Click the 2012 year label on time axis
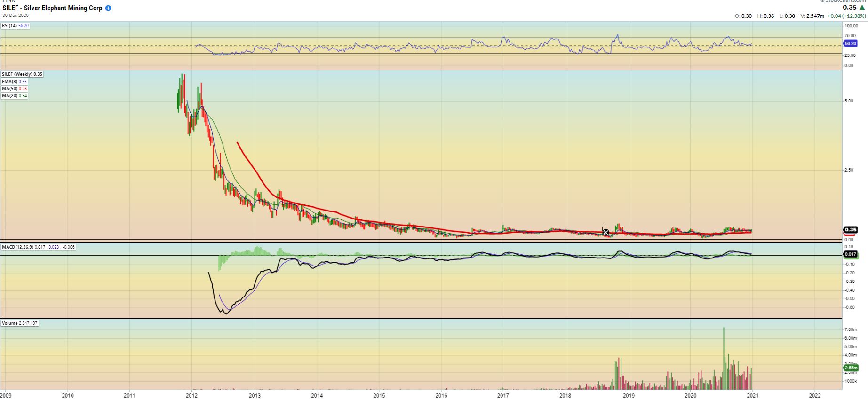The height and width of the screenshot is (399, 868). point(191,396)
